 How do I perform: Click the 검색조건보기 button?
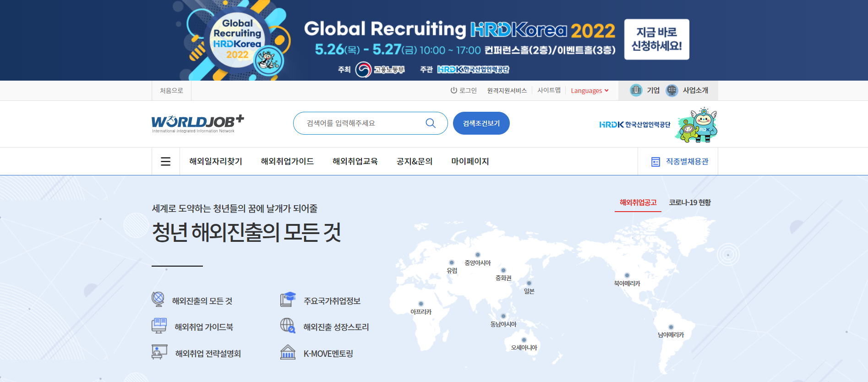[481, 123]
